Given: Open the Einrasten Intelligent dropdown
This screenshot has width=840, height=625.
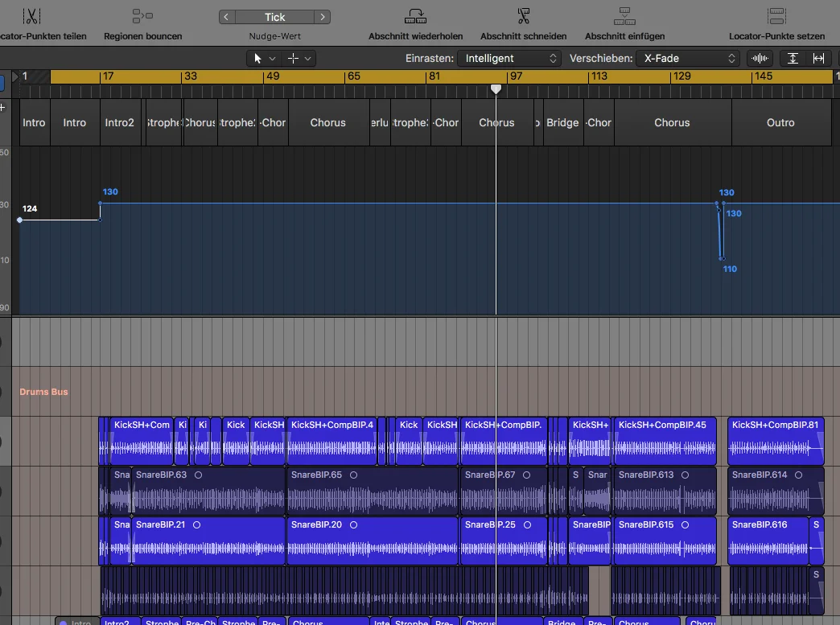Looking at the screenshot, I should (509, 59).
